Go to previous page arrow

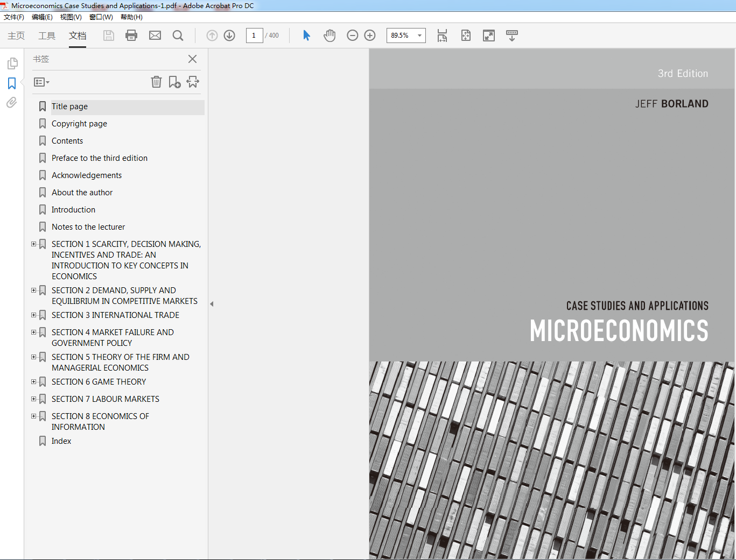212,36
